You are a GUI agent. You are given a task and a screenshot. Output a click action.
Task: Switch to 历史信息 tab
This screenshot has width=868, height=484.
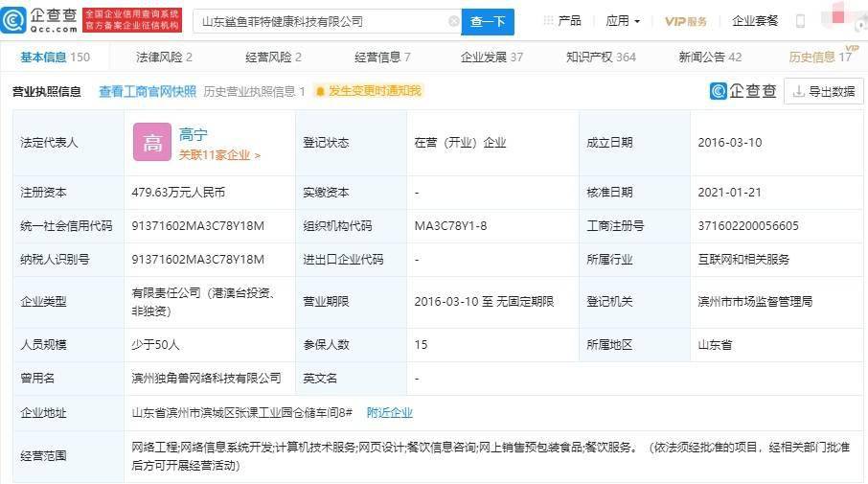pyautogui.click(x=820, y=58)
